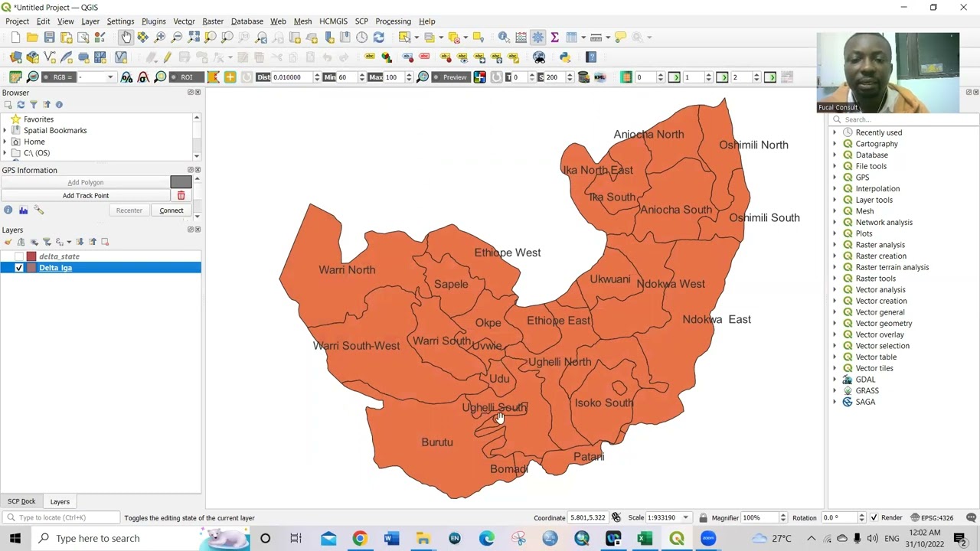Click the Coordinate field in status bar

587,517
